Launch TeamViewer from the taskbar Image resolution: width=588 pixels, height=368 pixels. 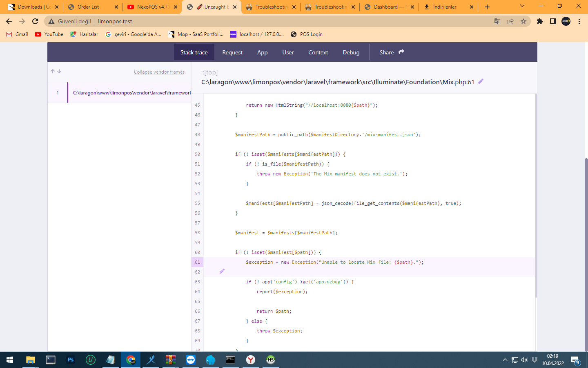pyautogui.click(x=190, y=360)
